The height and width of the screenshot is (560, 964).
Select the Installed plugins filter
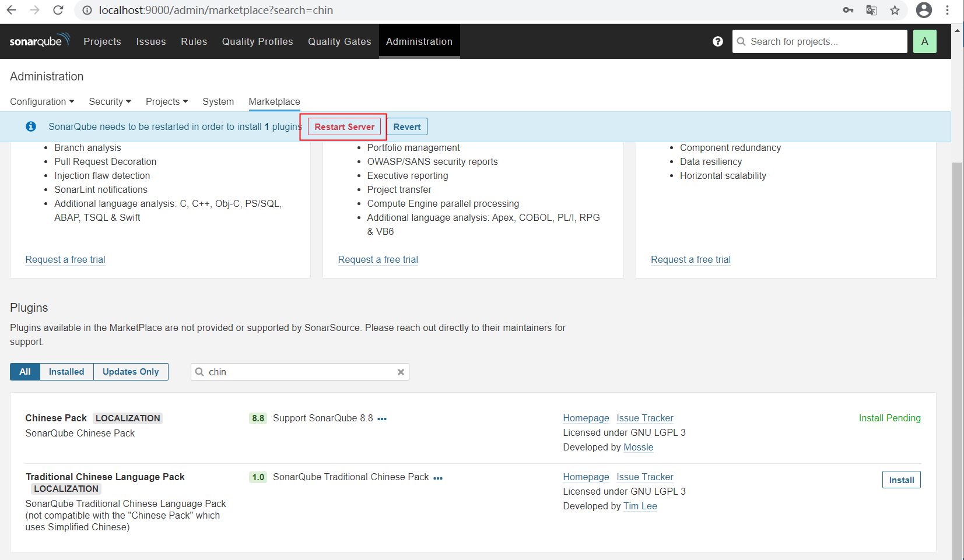(x=66, y=372)
